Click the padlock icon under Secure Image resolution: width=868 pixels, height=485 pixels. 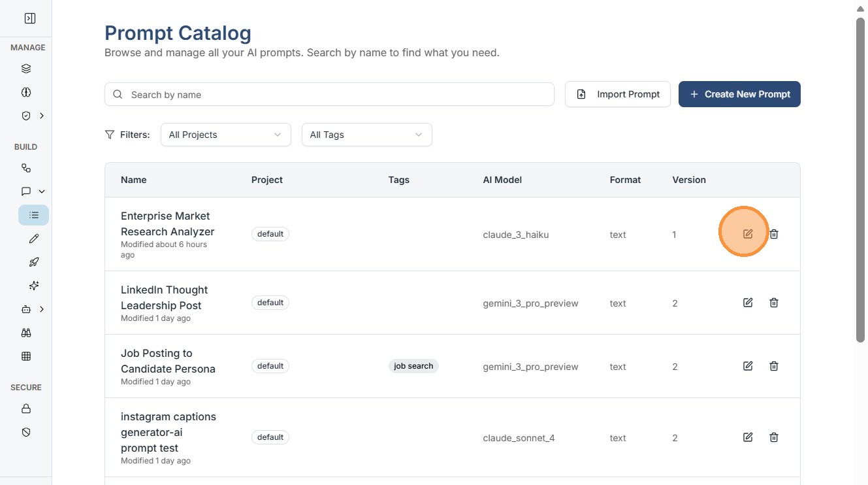[x=26, y=409]
